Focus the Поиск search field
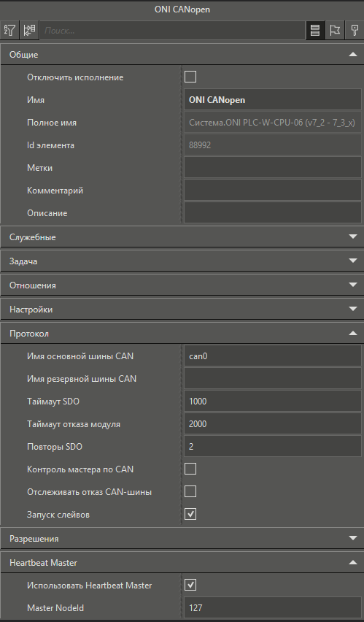The image size is (364, 622). tap(172, 30)
